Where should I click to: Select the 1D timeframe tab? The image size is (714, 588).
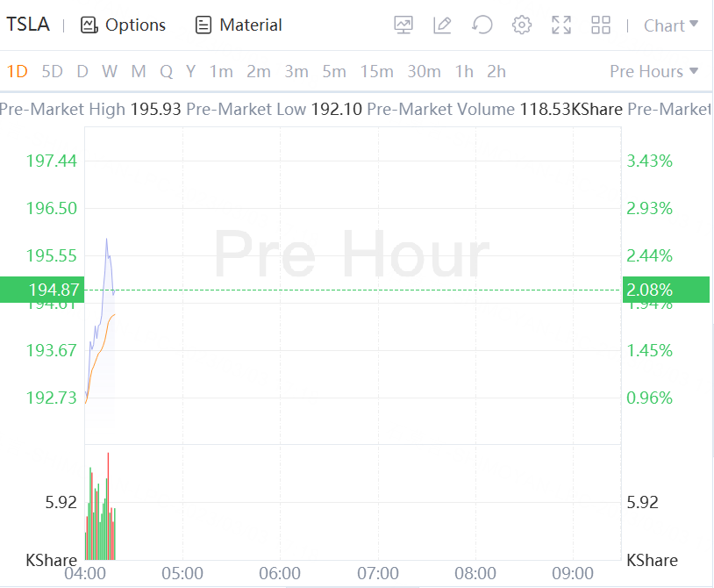coord(17,71)
